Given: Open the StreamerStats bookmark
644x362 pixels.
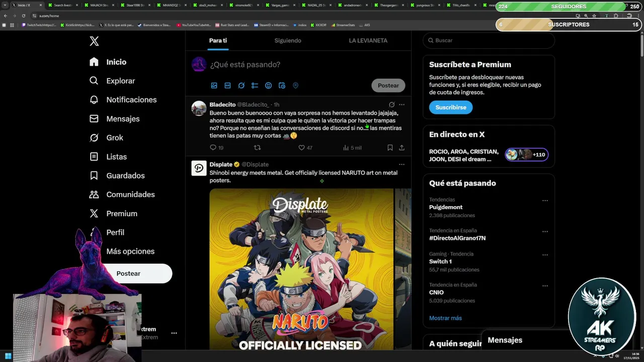Looking at the screenshot, I should pos(343,25).
